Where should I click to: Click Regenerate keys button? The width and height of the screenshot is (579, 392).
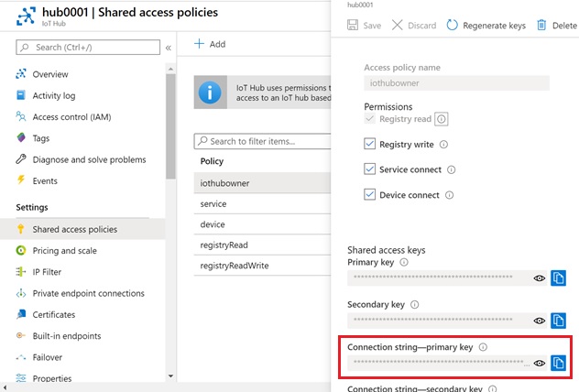486,25
